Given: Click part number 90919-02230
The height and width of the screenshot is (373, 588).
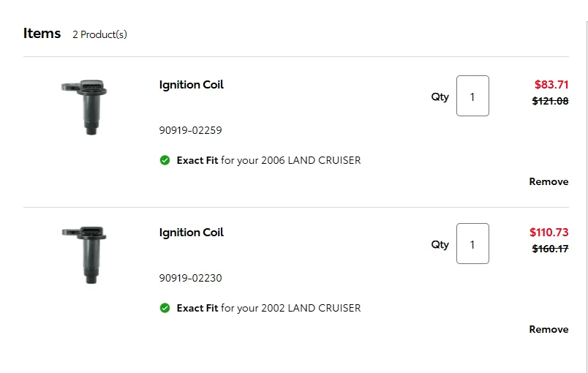Looking at the screenshot, I should (190, 278).
